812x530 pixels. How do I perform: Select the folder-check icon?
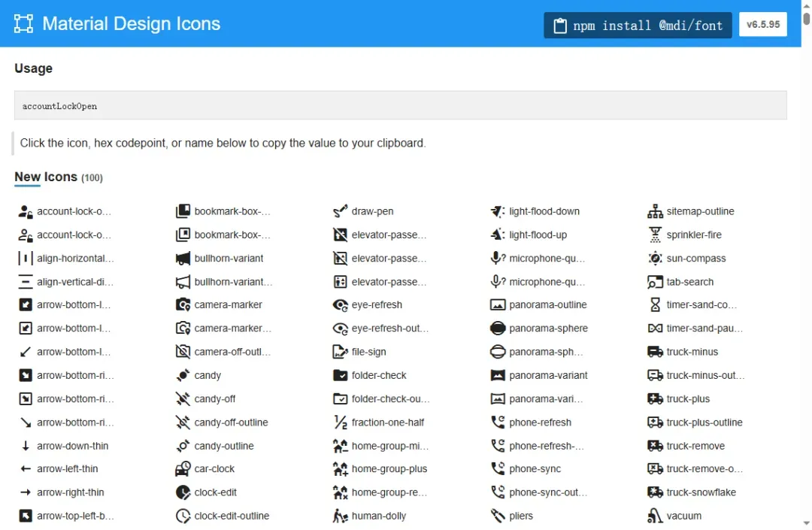coord(340,375)
